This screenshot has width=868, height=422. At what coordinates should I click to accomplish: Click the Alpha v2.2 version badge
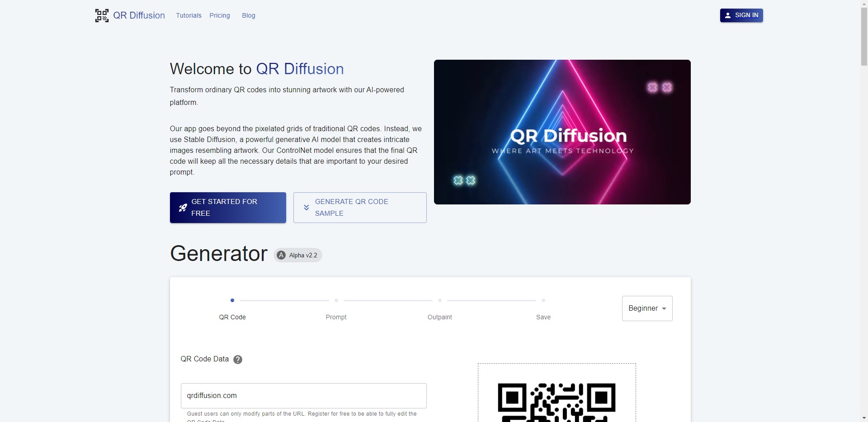tap(297, 255)
